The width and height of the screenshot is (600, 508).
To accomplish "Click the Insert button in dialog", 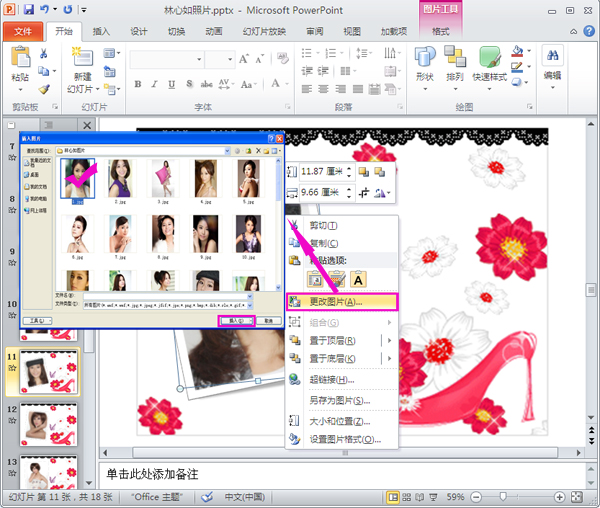I will [236, 321].
